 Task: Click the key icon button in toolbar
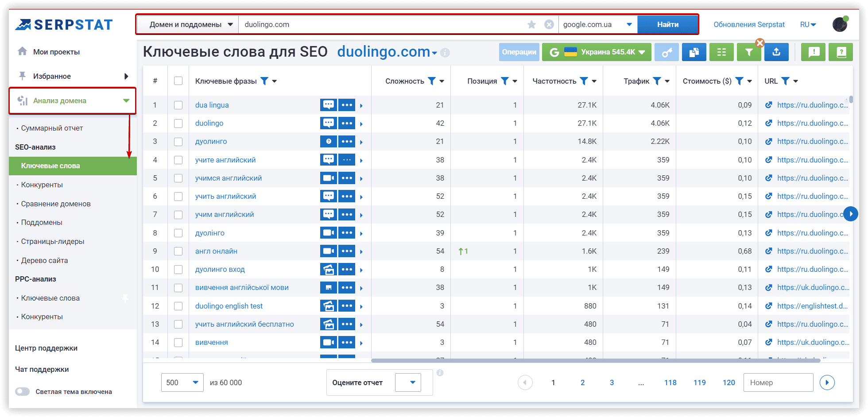tap(666, 52)
